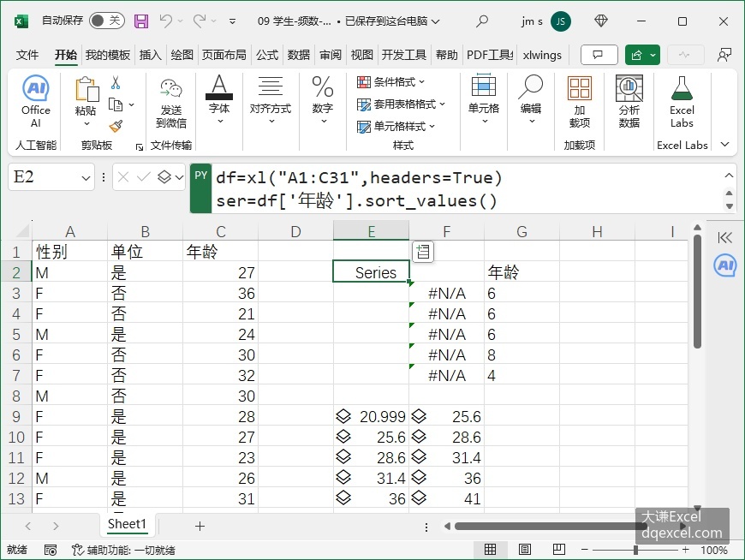Cut selection with the scissors icon
This screenshot has height=560, width=745.
pyautogui.click(x=116, y=83)
